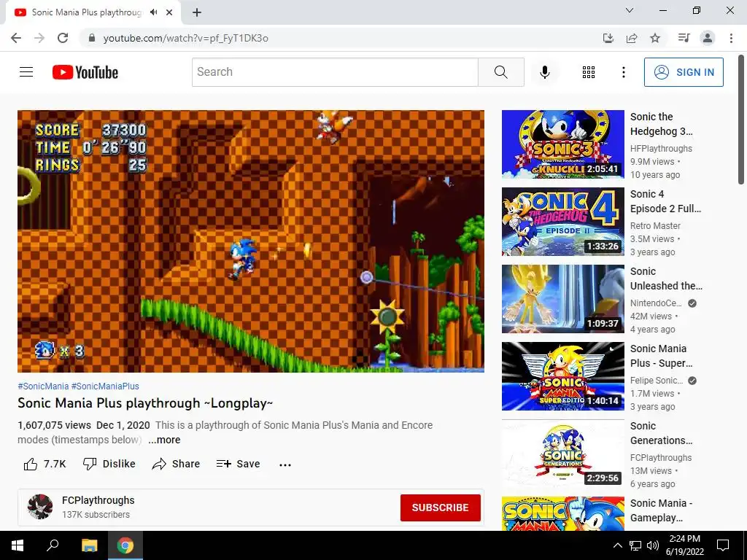Image resolution: width=747 pixels, height=560 pixels.
Task: Open the YouTube guide hamburger menu
Action: click(26, 72)
